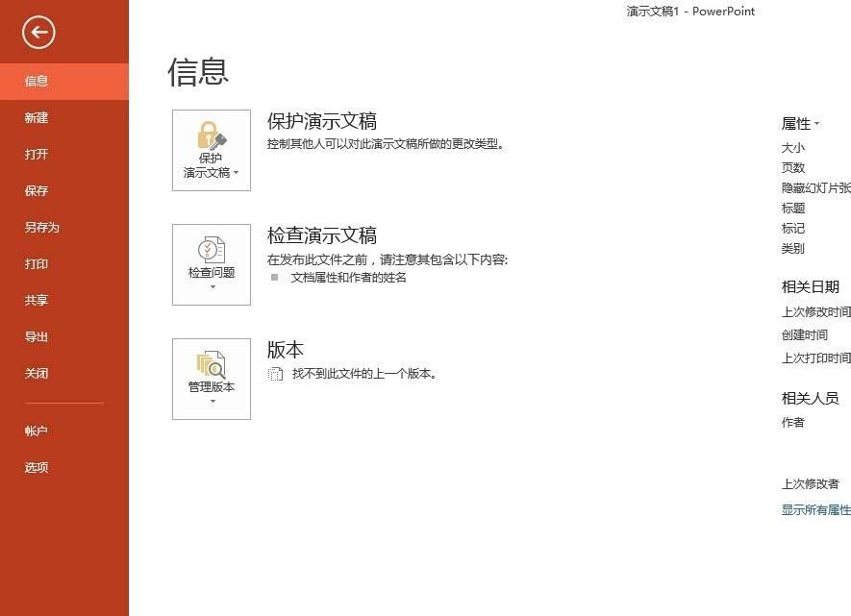
Task: Switch to the 新建 tab
Action: point(37,117)
